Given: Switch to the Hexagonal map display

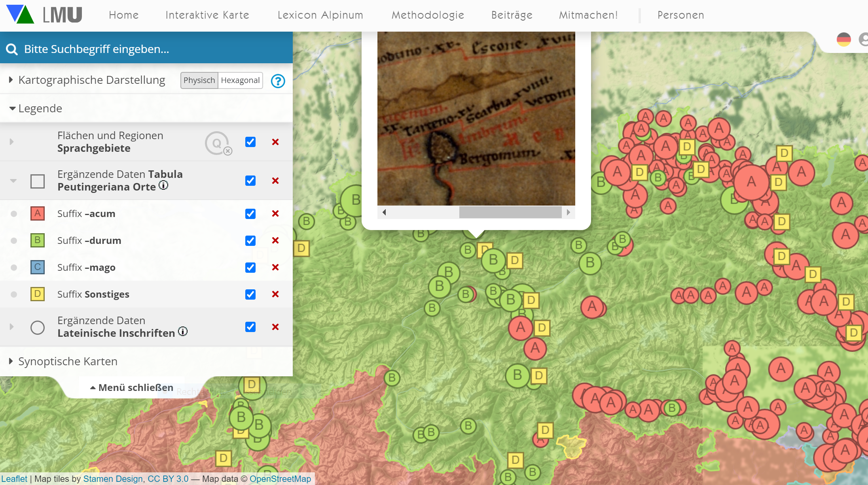Looking at the screenshot, I should [x=240, y=81].
